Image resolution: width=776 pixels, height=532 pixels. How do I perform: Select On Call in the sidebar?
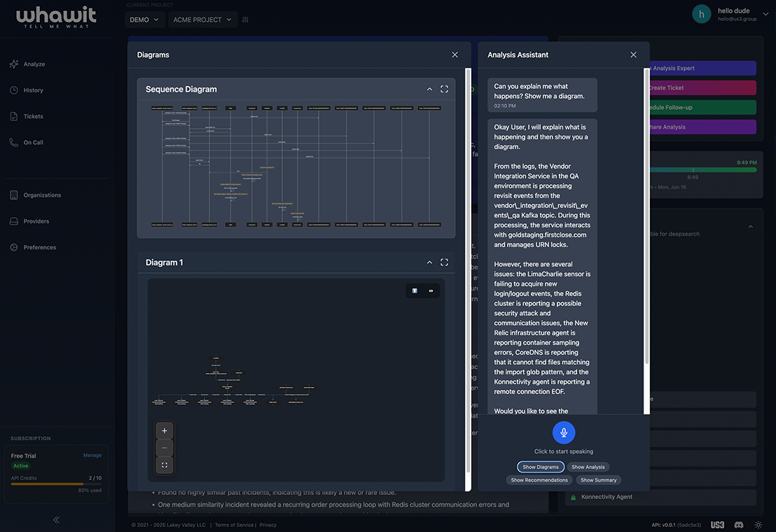click(33, 143)
